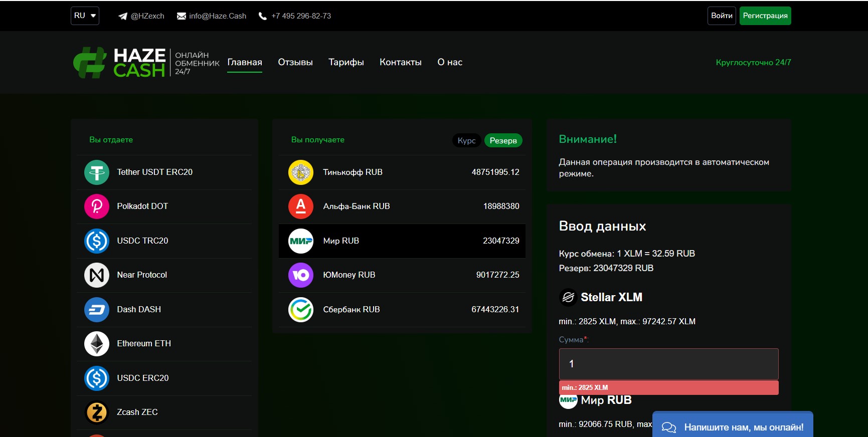Choose Near Protocol in give list
Screen dimensions: 868x437
pos(164,275)
